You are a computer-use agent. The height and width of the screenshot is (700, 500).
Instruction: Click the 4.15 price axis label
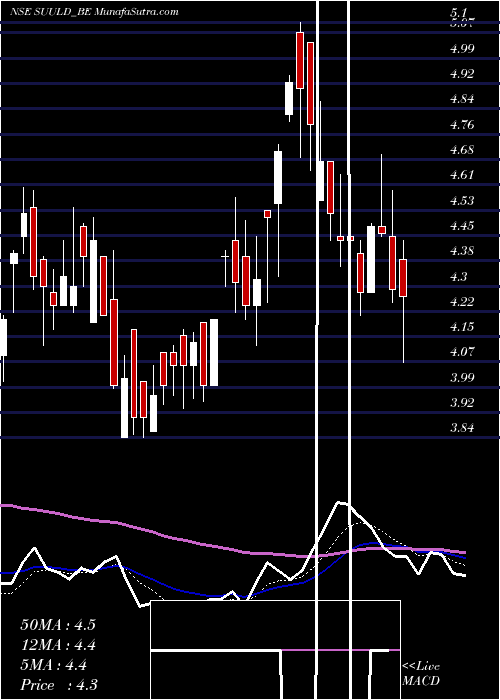462,326
